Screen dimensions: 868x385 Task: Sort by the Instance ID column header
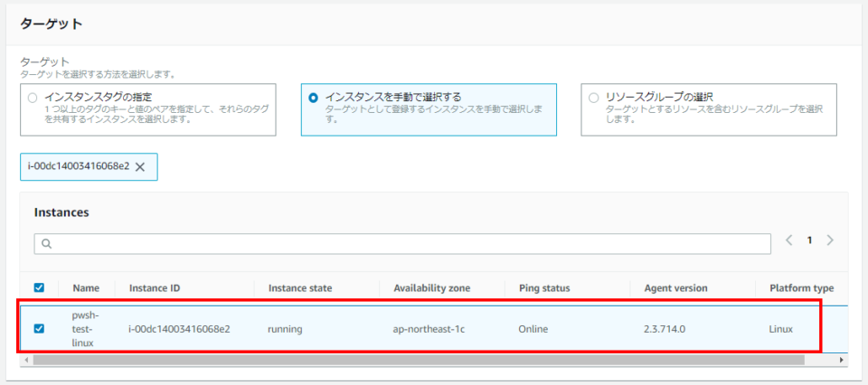click(x=155, y=288)
